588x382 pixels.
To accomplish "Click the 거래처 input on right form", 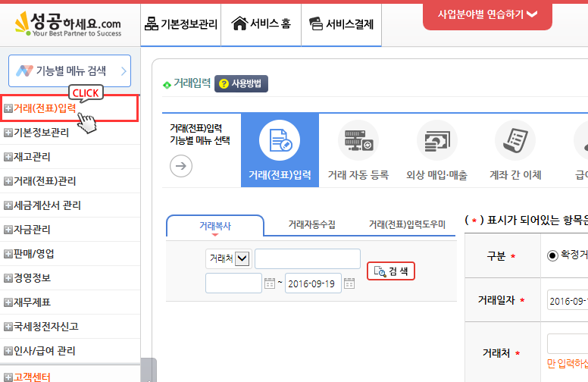I will click(568, 343).
